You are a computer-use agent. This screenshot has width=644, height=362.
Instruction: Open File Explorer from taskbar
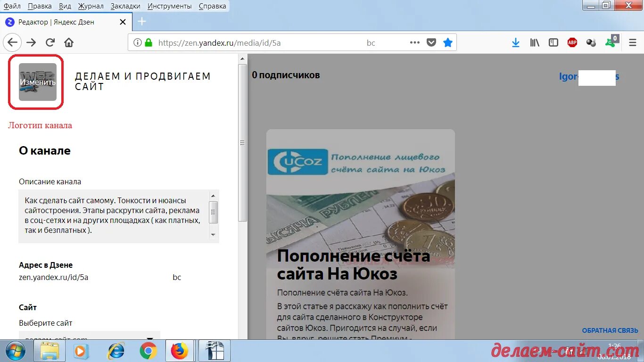click(50, 351)
